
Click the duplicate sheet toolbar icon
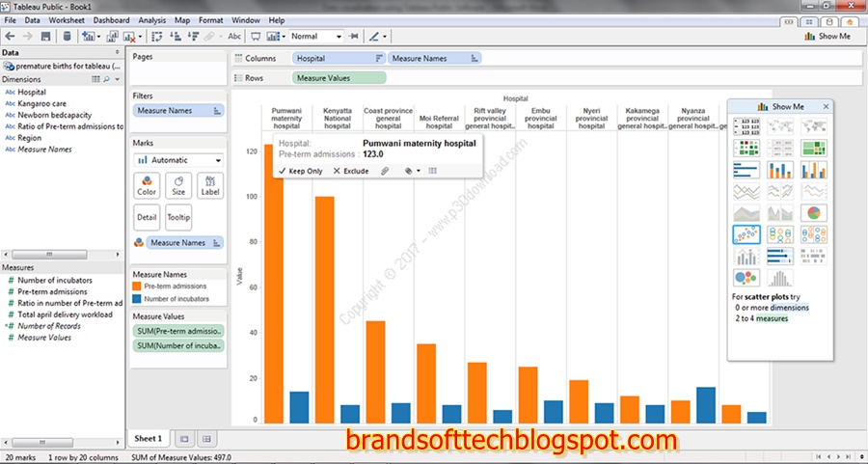[x=113, y=36]
